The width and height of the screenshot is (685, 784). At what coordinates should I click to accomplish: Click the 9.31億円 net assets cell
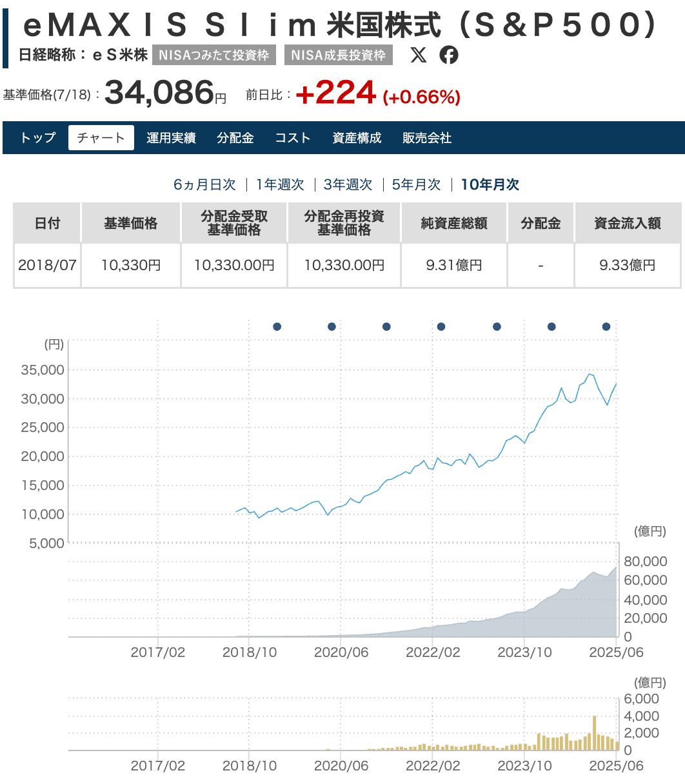pyautogui.click(x=454, y=265)
